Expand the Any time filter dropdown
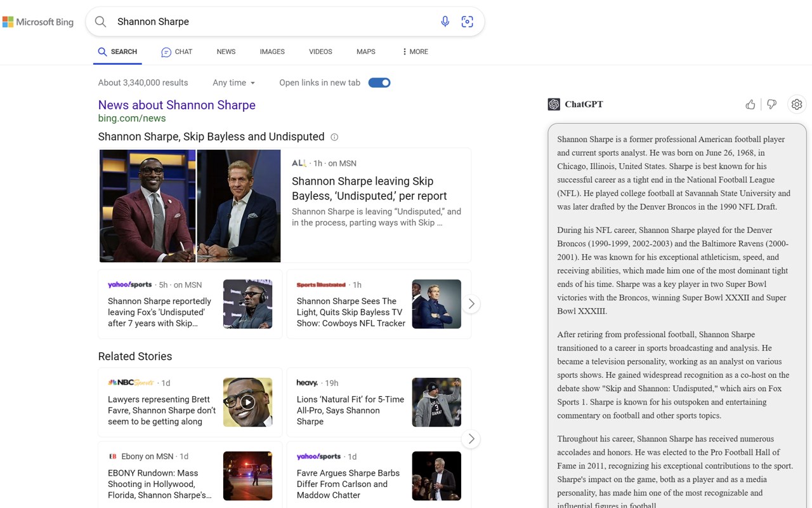The height and width of the screenshot is (508, 812). (x=234, y=83)
